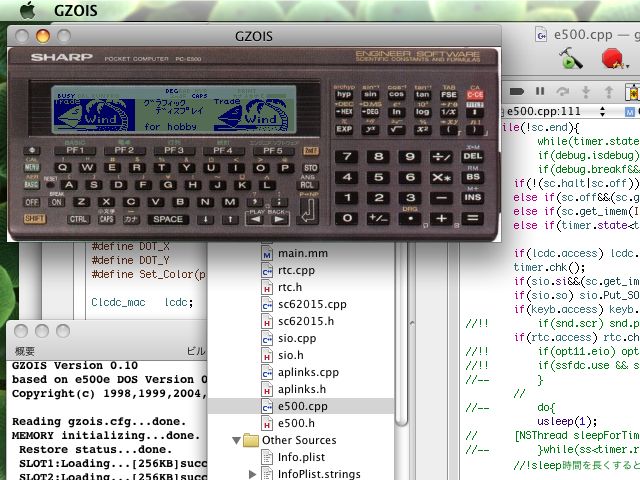Click the breakpoints toggle icon in debugger bar
Screen dimensions: 640x480
516,91
